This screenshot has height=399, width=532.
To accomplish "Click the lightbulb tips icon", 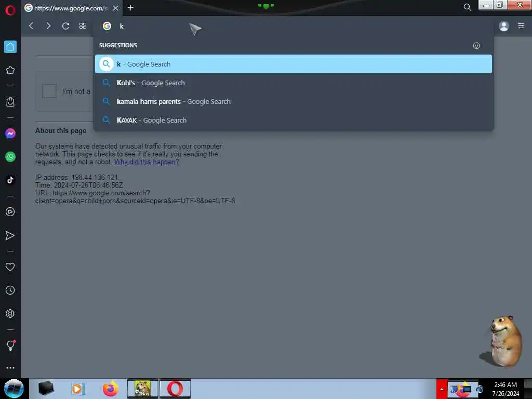I will point(10,345).
